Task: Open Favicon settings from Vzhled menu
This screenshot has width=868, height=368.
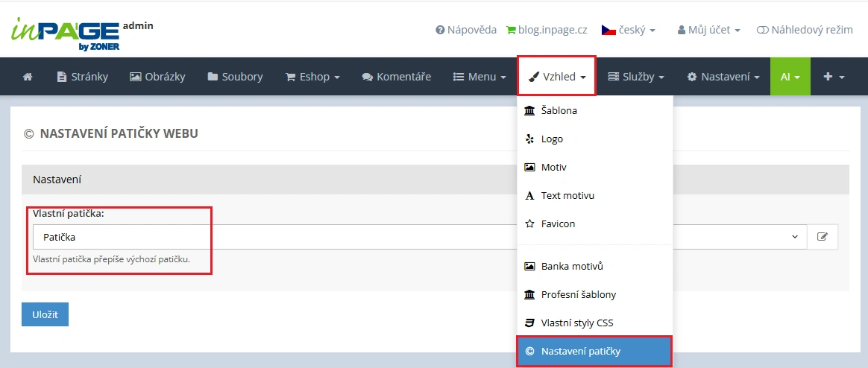Action: (558, 223)
